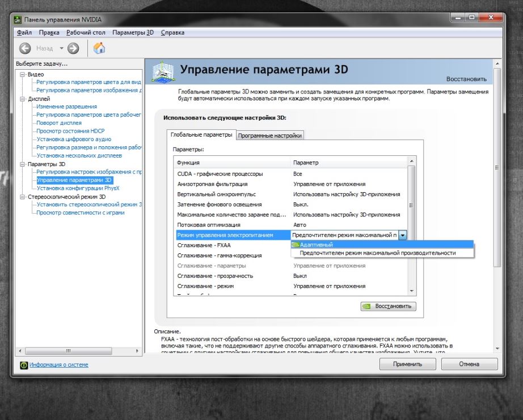The height and width of the screenshot is (420, 523).
Task: Open the Справка menu
Action: pyautogui.click(x=174, y=32)
